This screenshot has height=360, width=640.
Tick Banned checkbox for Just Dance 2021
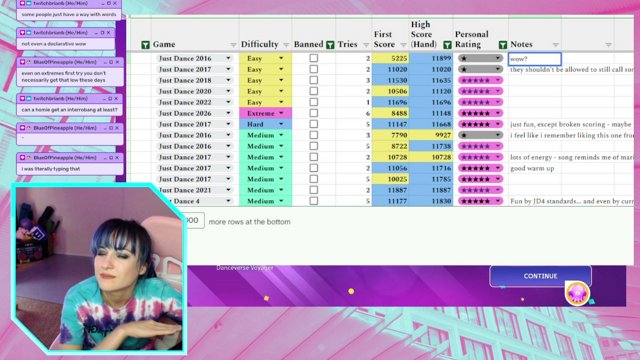coord(313,190)
